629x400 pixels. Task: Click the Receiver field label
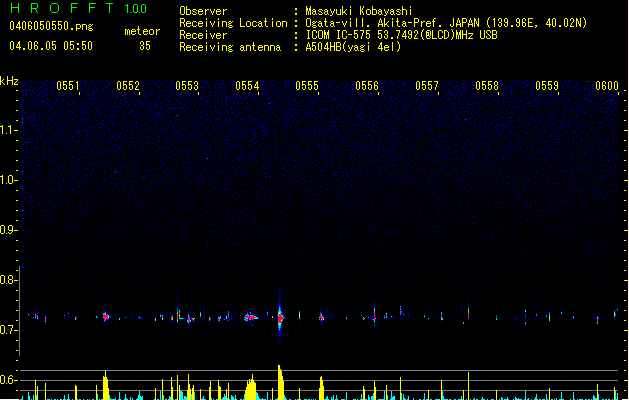tap(203, 35)
